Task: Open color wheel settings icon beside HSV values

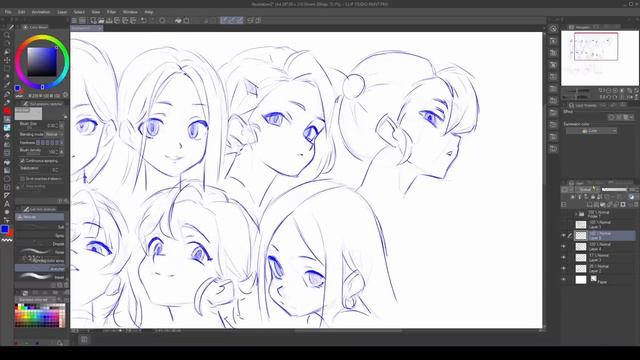Action: tap(65, 95)
